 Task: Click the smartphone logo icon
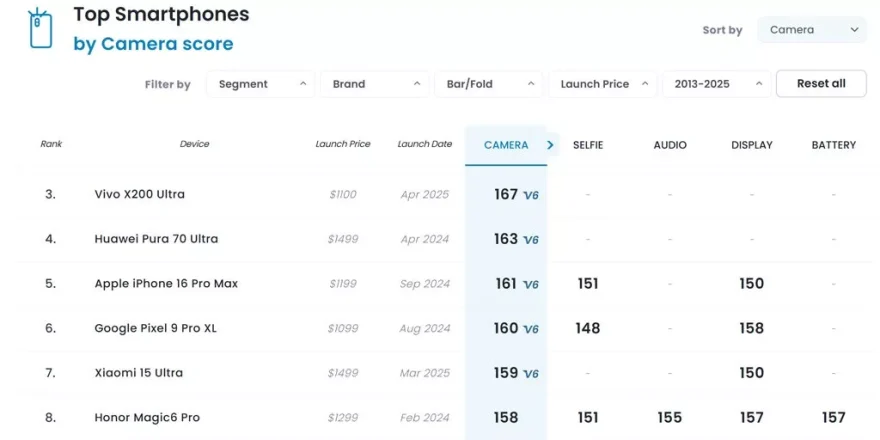[x=38, y=29]
